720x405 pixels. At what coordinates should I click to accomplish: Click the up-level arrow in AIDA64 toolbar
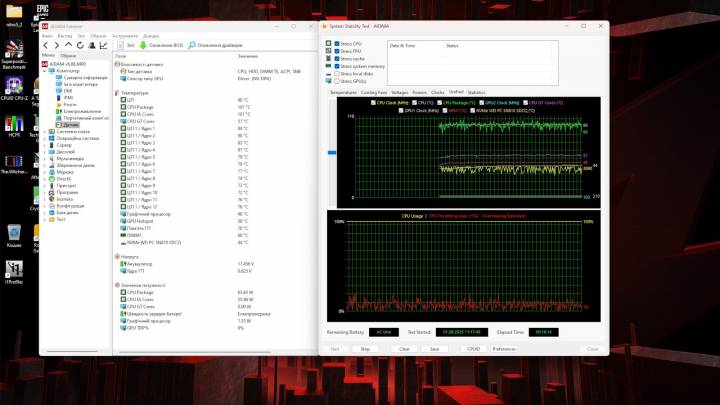(x=68, y=45)
